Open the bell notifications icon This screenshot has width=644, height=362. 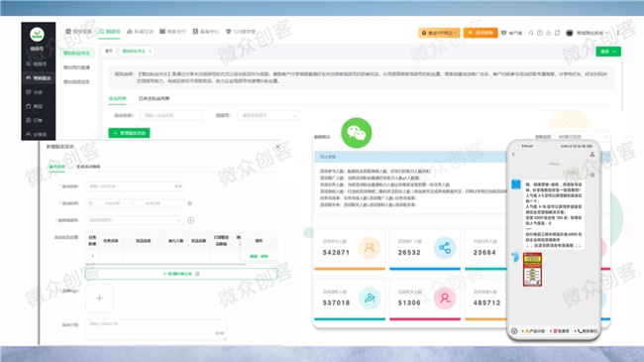[x=548, y=33]
